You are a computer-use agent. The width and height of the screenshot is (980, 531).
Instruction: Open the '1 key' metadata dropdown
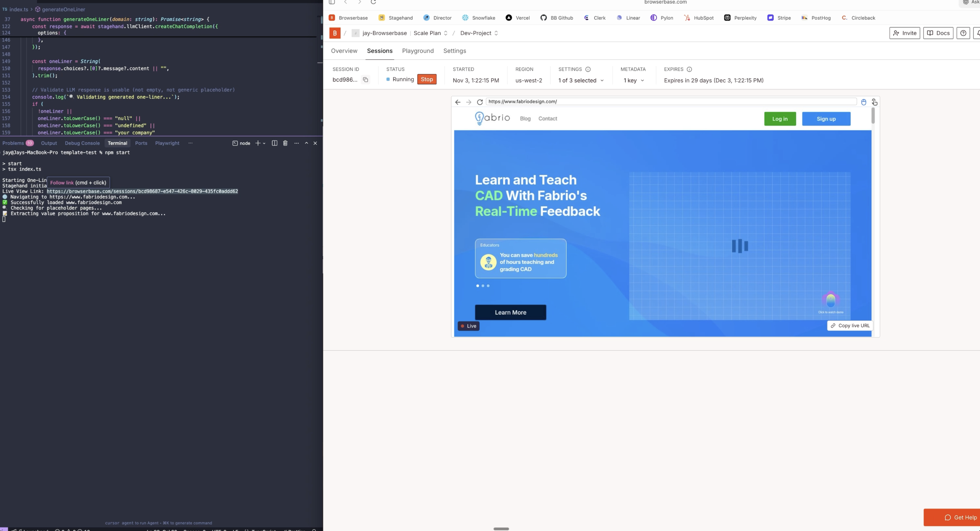(634, 80)
